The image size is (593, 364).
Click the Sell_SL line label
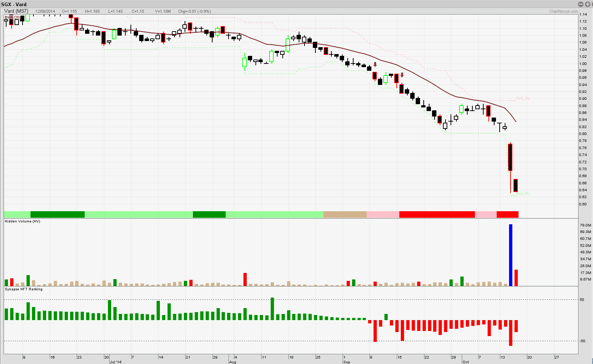[x=523, y=98]
